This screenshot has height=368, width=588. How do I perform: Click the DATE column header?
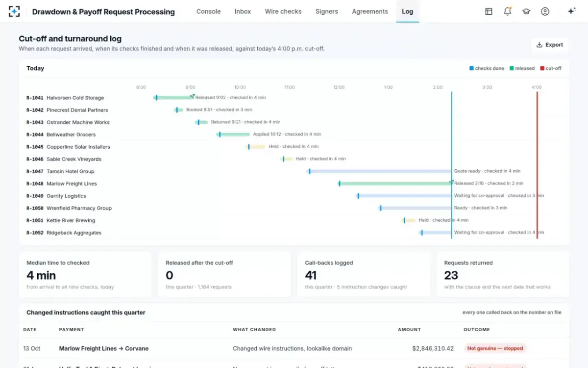(x=30, y=330)
